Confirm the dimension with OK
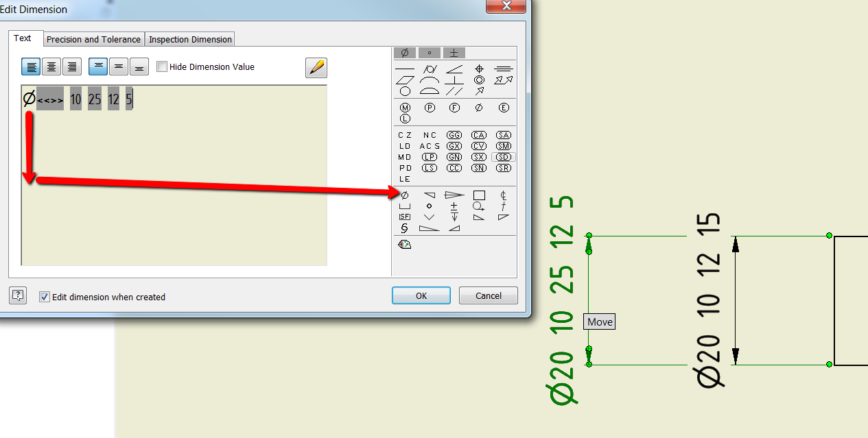 [x=421, y=295]
